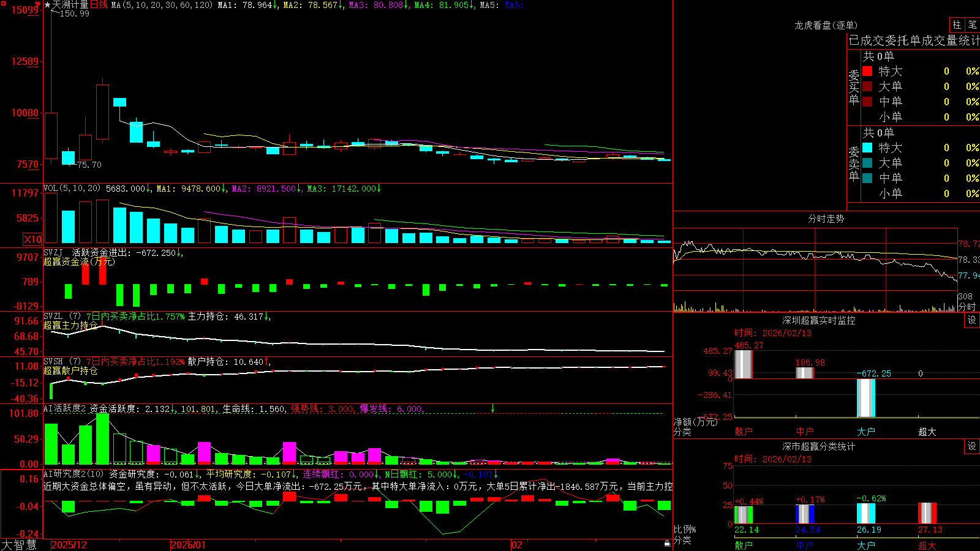The width and height of the screenshot is (980, 551).
Task: Click 小单 row in 委买单
Action: [x=921, y=117]
